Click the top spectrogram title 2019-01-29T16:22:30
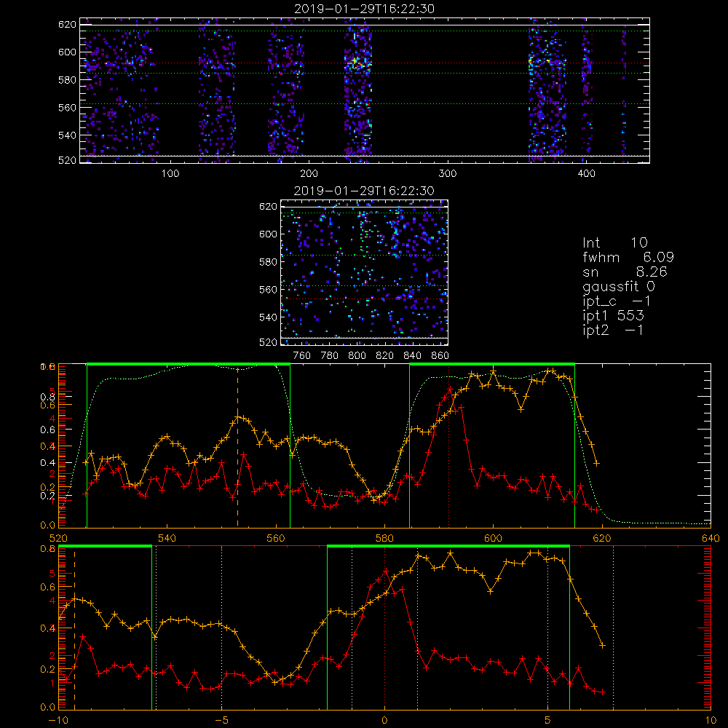Screen dimensions: 728x728 [365, 9]
